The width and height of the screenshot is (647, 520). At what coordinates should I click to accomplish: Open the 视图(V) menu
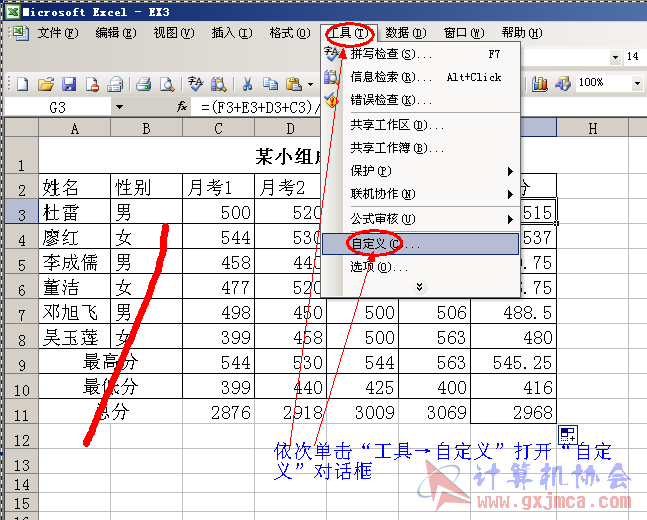174,33
